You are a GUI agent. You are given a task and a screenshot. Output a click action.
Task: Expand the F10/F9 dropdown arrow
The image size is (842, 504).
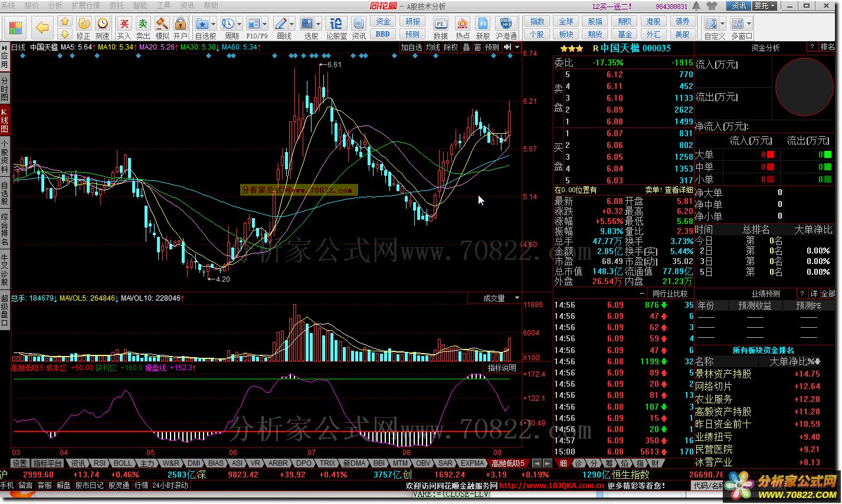[265, 24]
